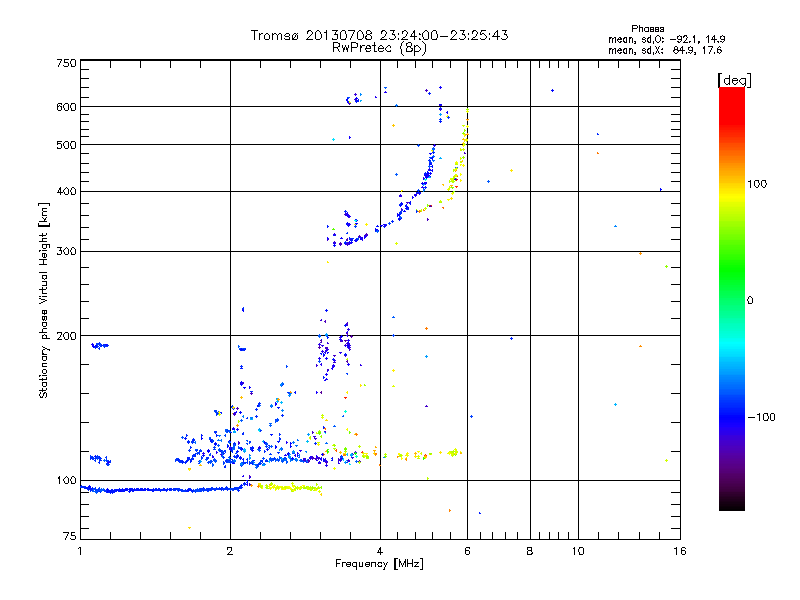This screenshot has height=600, width=800.
Task: Click the '8' frequency axis label
Action: coord(530,551)
